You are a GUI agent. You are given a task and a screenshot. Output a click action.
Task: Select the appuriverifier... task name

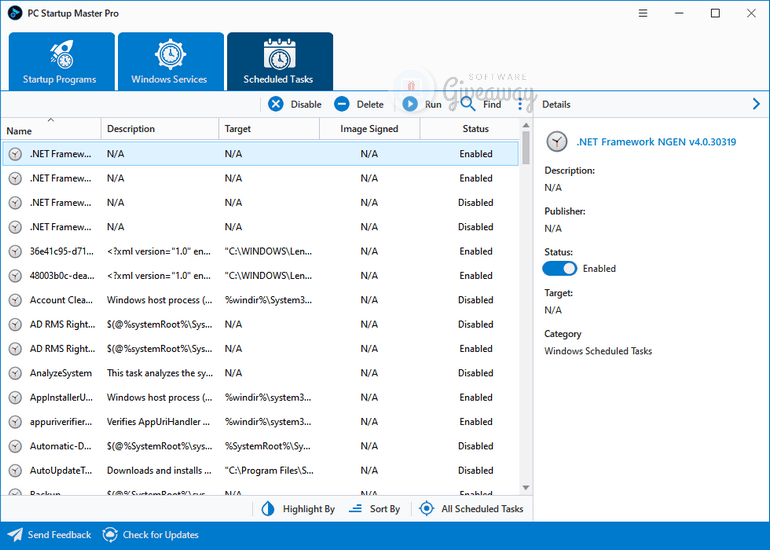coord(61,422)
